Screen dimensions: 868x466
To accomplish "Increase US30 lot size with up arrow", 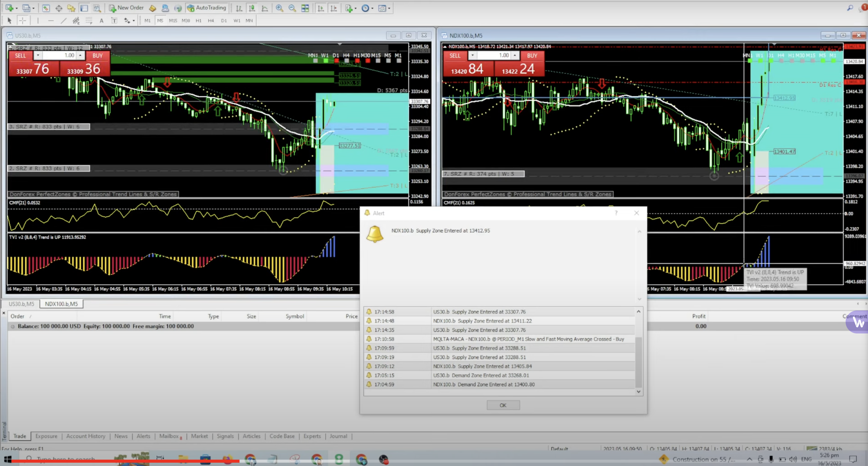I will click(x=80, y=55).
